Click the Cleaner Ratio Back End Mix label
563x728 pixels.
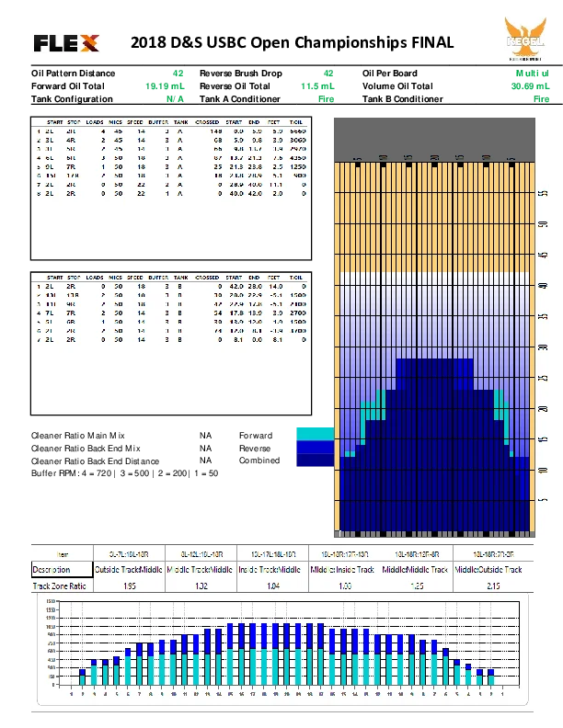(x=86, y=449)
